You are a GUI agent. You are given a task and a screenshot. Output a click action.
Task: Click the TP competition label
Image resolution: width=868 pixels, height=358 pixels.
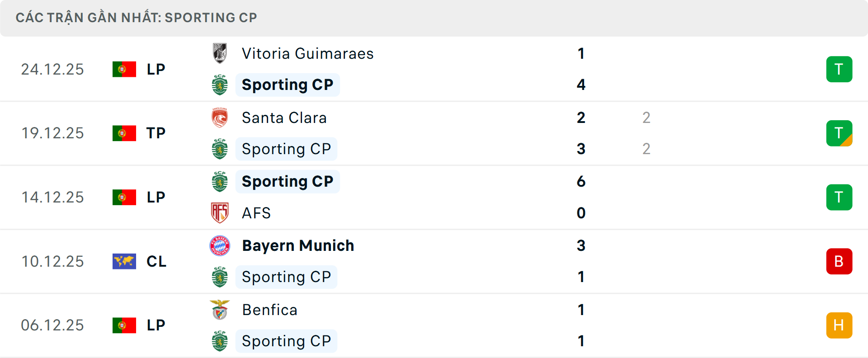tap(156, 133)
